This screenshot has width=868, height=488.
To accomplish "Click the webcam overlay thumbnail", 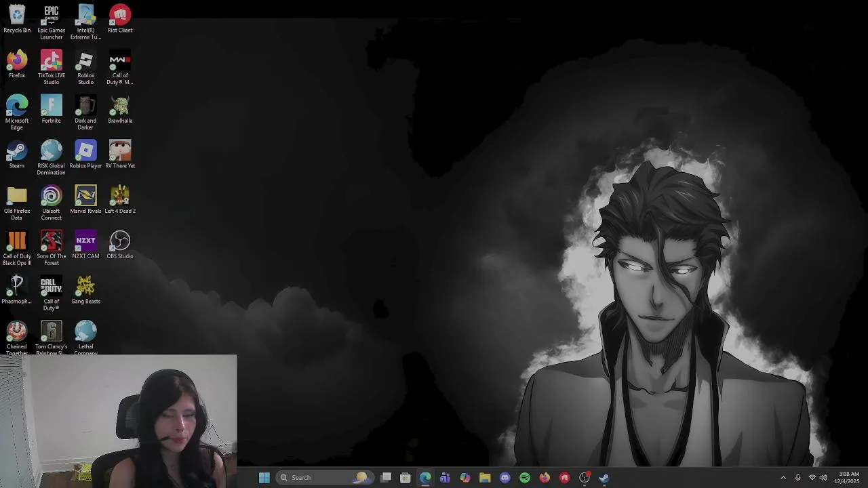I will tap(119, 421).
